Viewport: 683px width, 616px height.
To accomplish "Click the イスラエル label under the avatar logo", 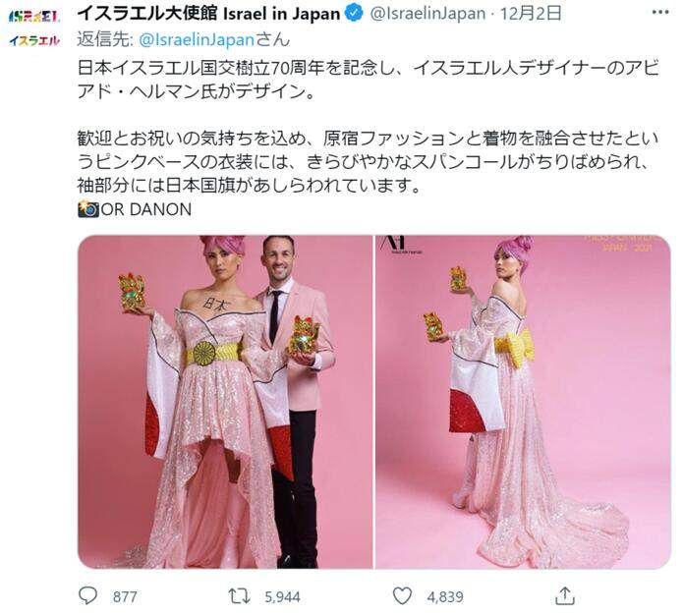I will click(34, 41).
